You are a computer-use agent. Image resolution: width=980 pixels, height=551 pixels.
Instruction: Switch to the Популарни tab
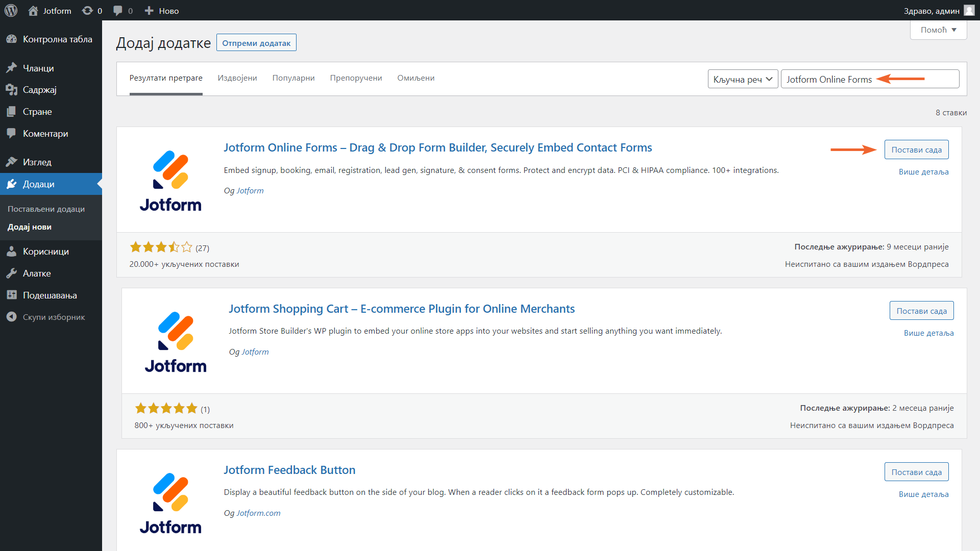coord(293,78)
